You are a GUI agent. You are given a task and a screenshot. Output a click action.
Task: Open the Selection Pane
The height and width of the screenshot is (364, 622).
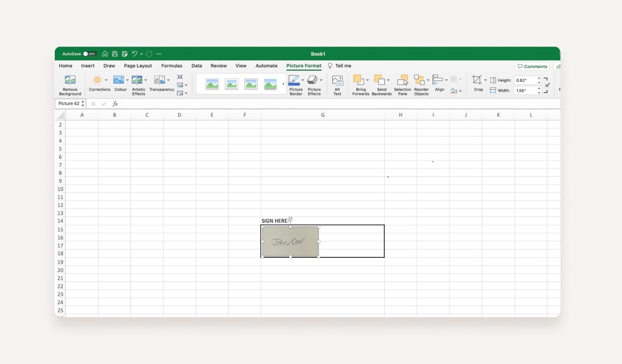click(402, 83)
